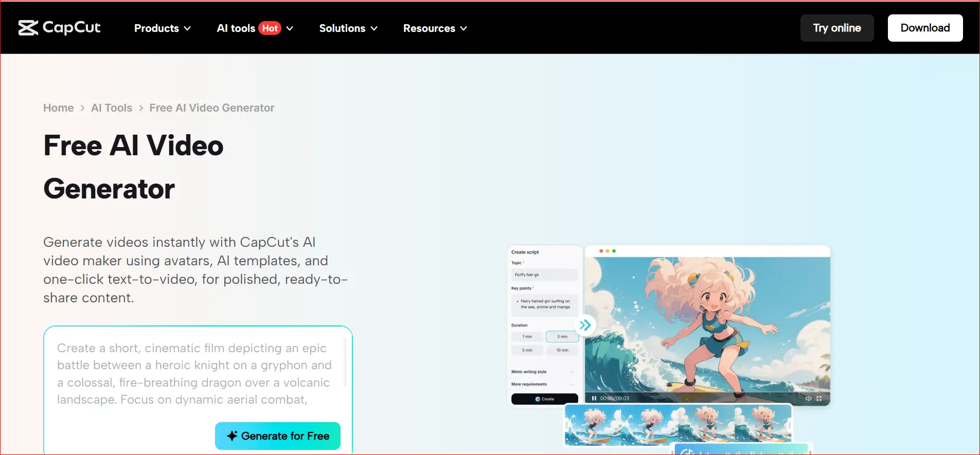Click the green window dot in the preview

[614, 251]
